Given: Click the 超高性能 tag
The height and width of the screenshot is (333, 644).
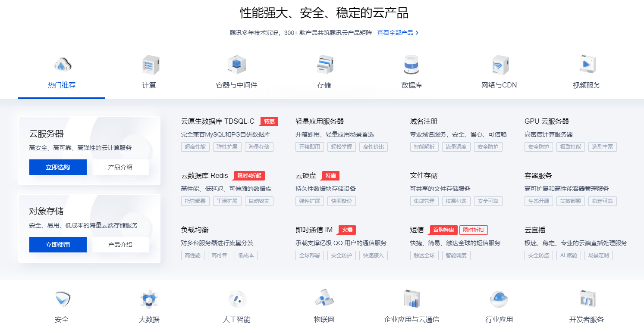Looking at the screenshot, I should point(195,147).
